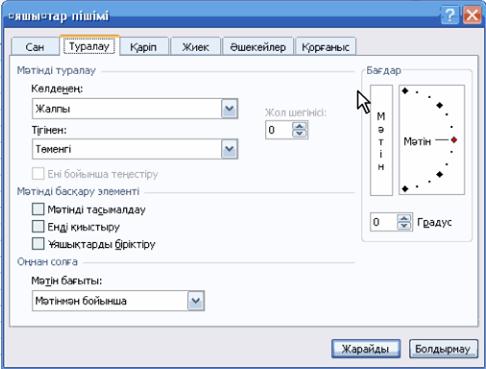The height and width of the screenshot is (369, 486).
Task: Enable the Енді қиыстыру checkbox
Action: tap(38, 227)
